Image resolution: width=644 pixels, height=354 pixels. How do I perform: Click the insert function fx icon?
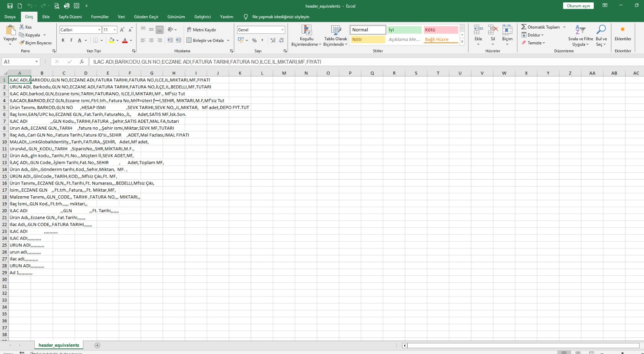82,62
